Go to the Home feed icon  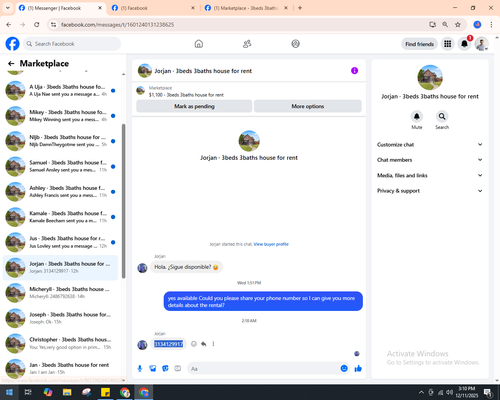coord(199,44)
